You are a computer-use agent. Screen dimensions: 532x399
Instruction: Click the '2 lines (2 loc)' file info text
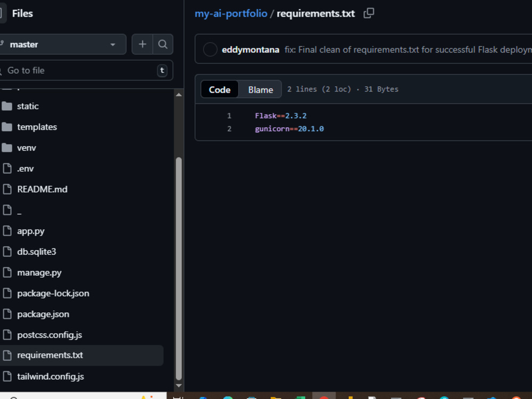[x=319, y=89]
